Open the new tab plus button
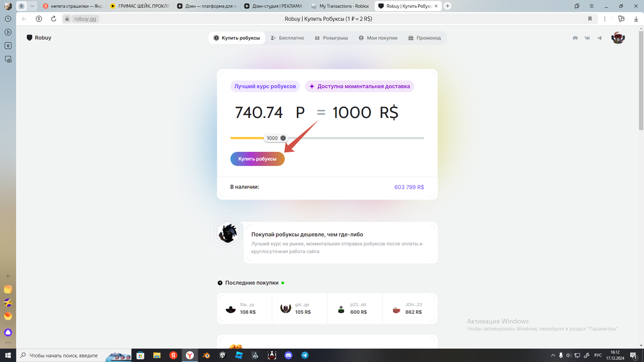 (448, 6)
